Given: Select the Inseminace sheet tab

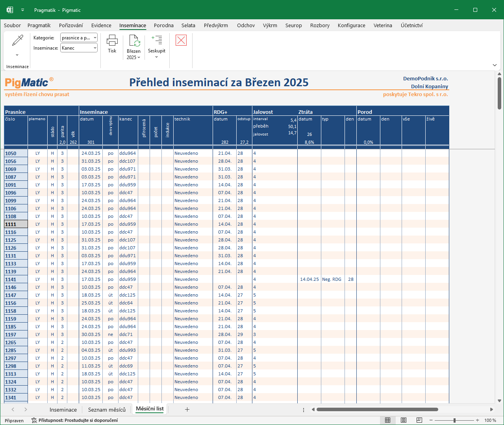Looking at the screenshot, I should (x=63, y=410).
